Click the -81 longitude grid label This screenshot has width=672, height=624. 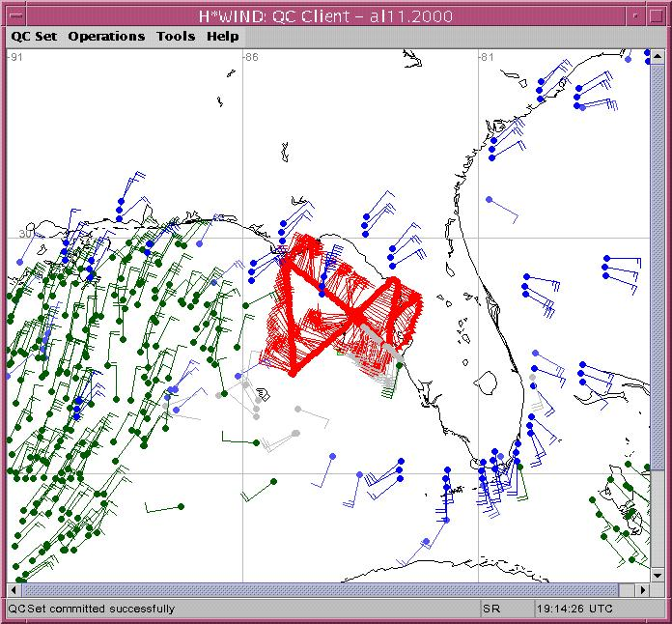[488, 58]
